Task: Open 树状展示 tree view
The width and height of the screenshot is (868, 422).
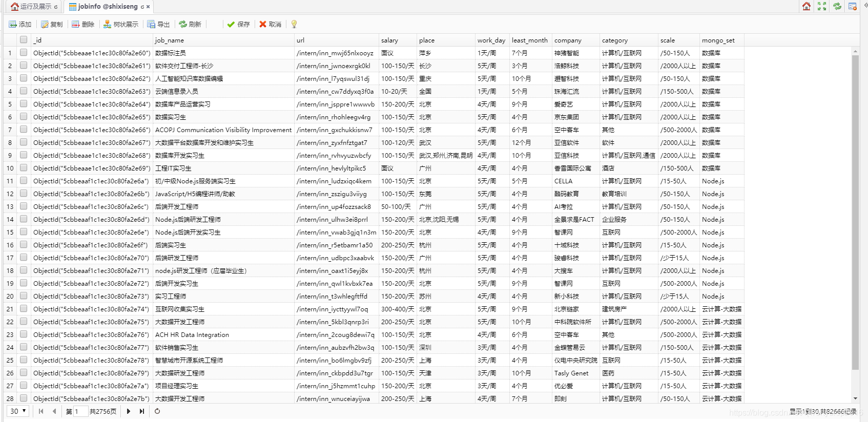Action: pos(121,24)
